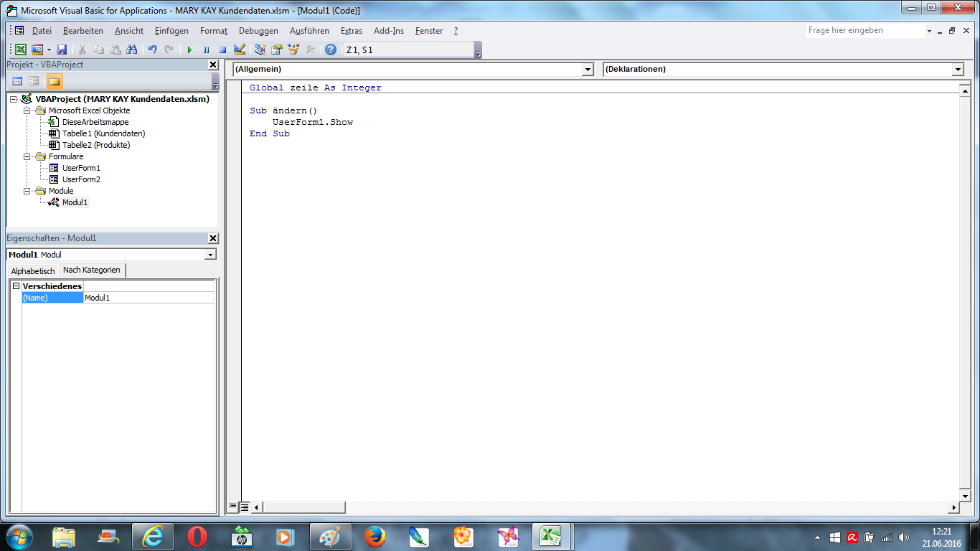Open the (Allgemein) object dropdown
The image size is (980, 551).
coord(588,69)
